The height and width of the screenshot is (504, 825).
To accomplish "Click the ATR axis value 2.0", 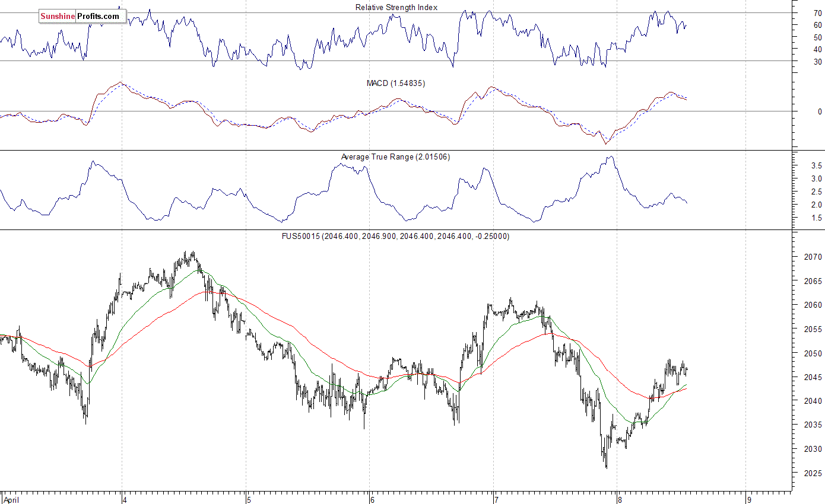I will [x=817, y=205].
